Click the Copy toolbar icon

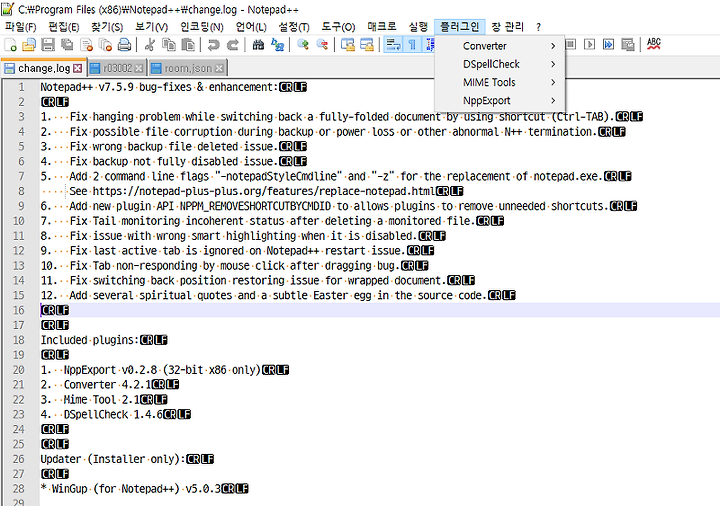[x=169, y=45]
